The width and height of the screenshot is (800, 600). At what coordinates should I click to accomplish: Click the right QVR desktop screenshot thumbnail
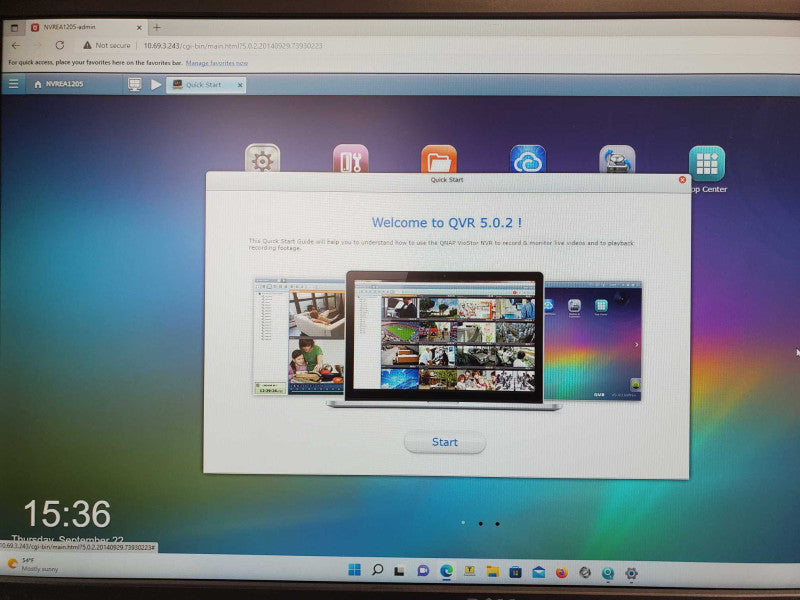pyautogui.click(x=592, y=340)
